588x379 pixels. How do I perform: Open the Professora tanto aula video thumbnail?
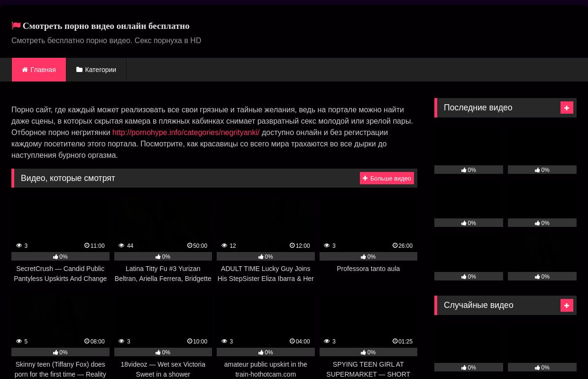pyautogui.click(x=368, y=223)
